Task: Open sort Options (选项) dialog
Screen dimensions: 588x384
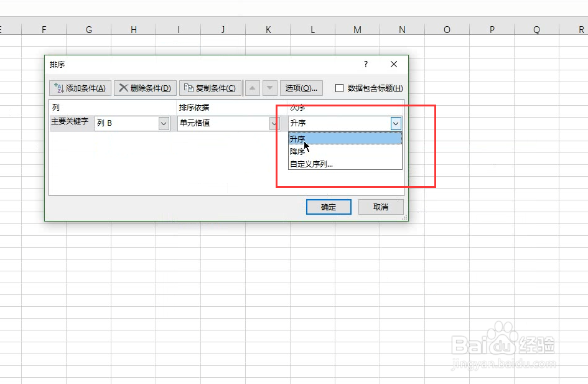Action: pyautogui.click(x=301, y=88)
